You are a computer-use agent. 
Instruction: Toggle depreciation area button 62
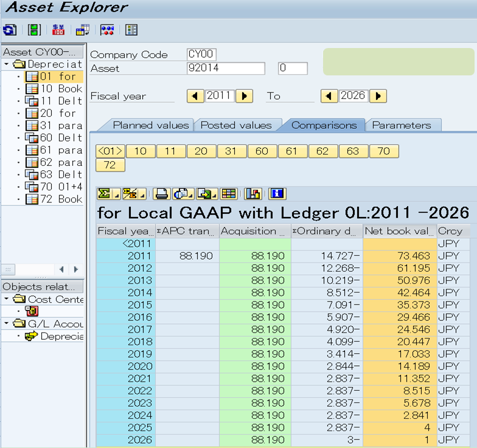323,151
